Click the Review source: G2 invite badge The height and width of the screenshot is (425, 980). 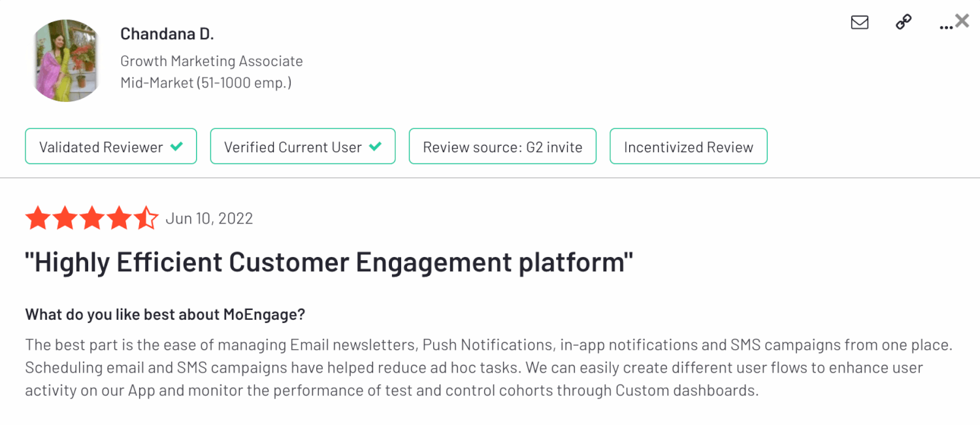coord(502,146)
